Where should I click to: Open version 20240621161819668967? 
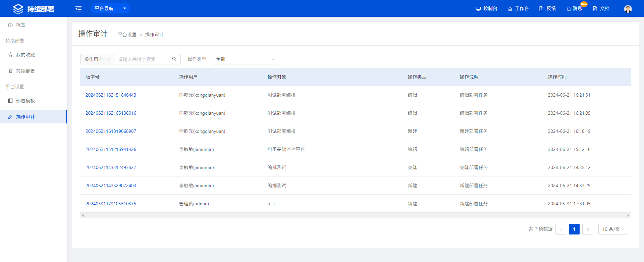pos(111,131)
